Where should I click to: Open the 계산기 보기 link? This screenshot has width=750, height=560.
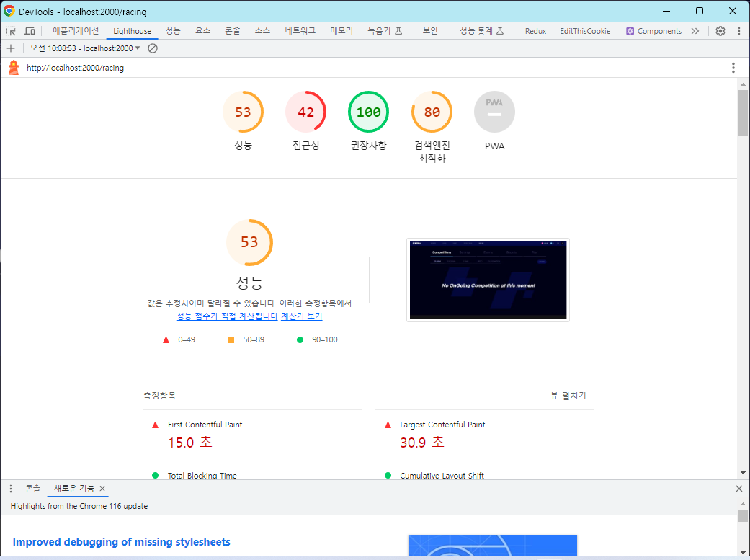[301, 316]
